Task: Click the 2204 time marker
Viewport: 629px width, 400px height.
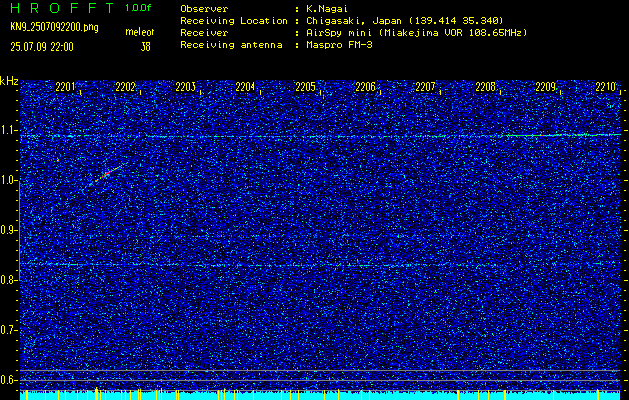Action: click(x=245, y=87)
